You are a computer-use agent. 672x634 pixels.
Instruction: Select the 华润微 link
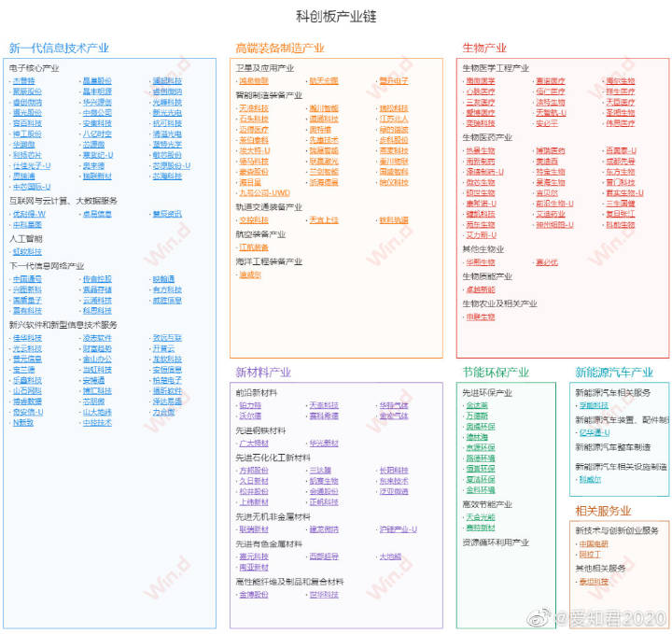pos(24,145)
